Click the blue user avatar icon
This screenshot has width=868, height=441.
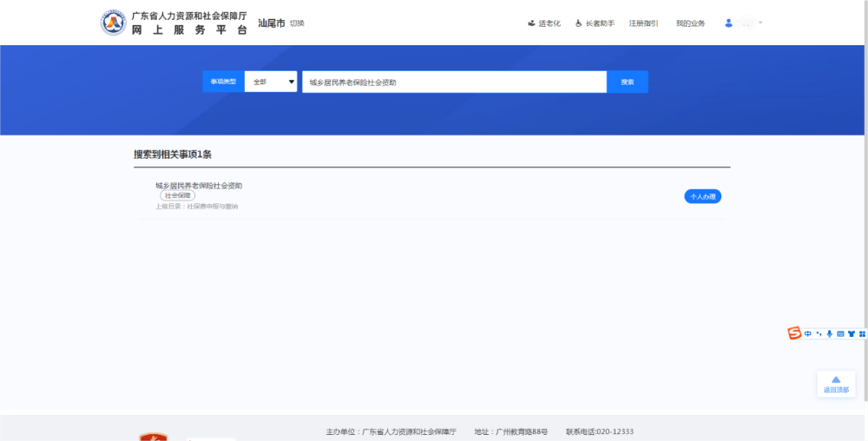tap(729, 23)
